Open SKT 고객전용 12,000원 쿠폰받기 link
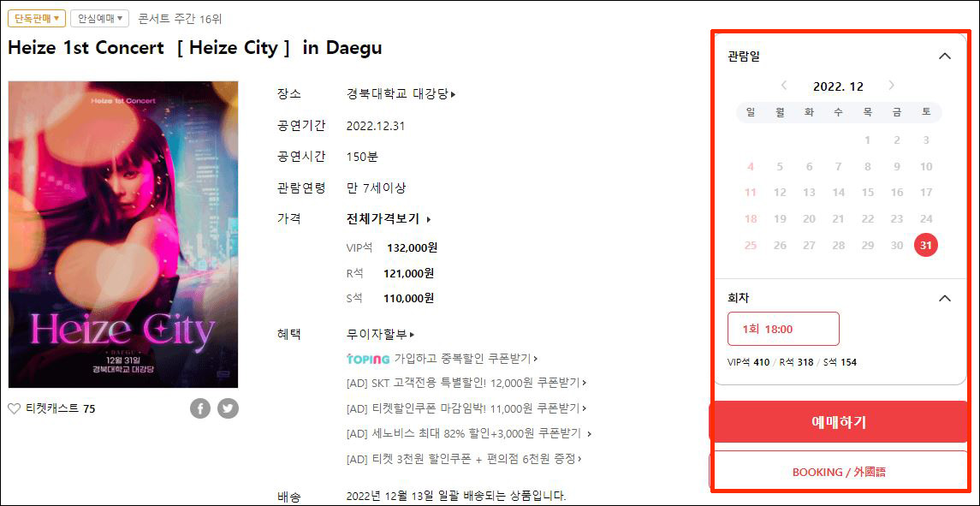This screenshot has height=506, width=980. tap(466, 383)
